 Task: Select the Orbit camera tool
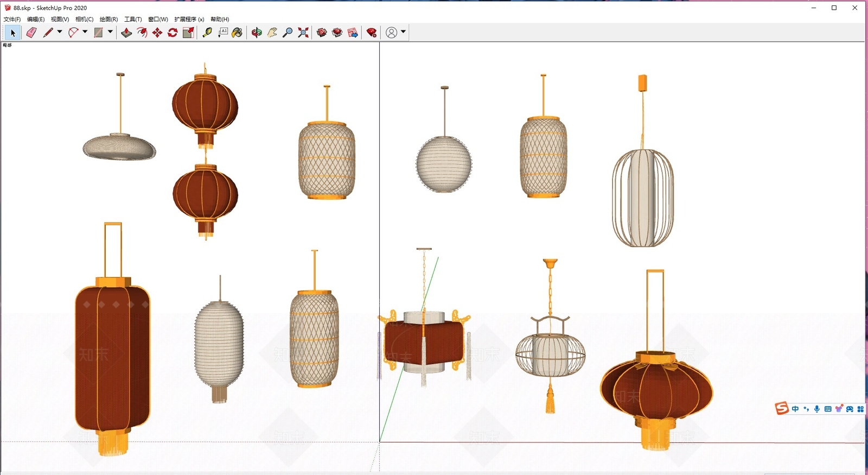coord(257,33)
